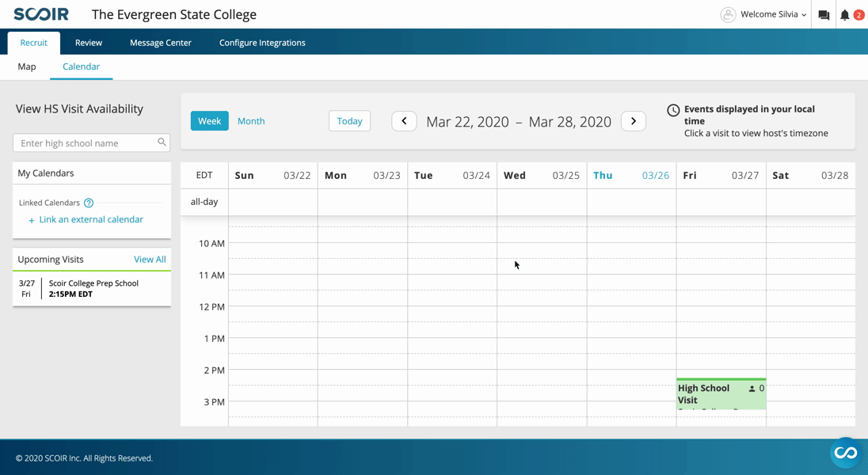868x475 pixels.
Task: Switch to the Map subtab
Action: (x=27, y=66)
